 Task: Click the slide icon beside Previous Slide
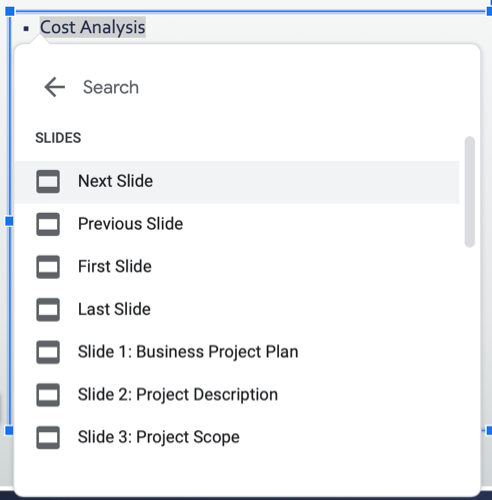pos(48,224)
